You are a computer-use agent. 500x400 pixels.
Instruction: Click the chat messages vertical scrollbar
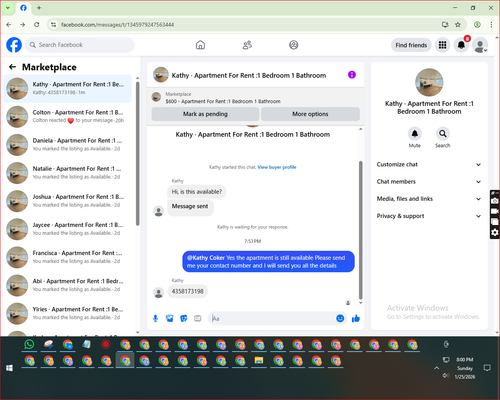pyautogui.click(x=360, y=230)
